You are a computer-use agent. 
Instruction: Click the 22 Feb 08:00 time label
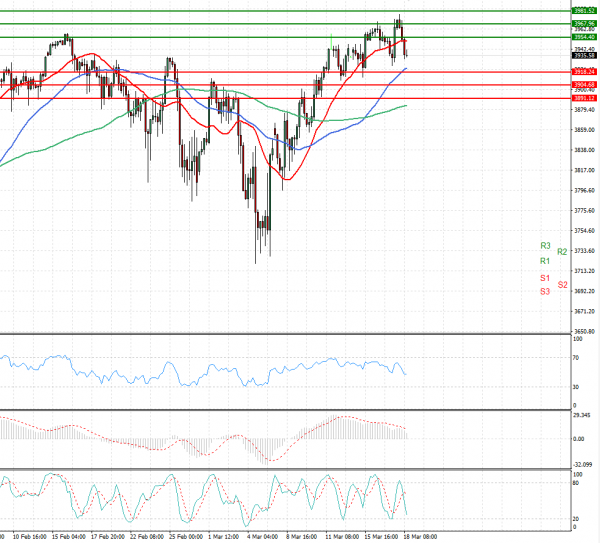pyautogui.click(x=147, y=537)
